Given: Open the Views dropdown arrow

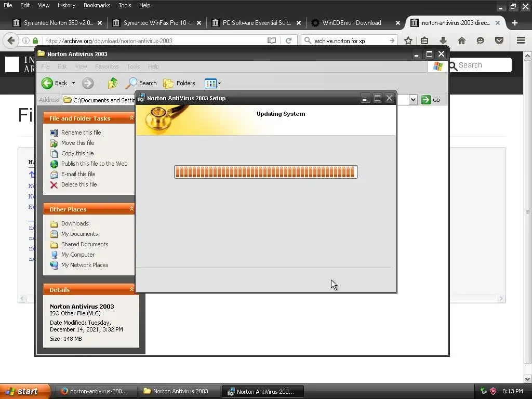Looking at the screenshot, I should point(220,83).
